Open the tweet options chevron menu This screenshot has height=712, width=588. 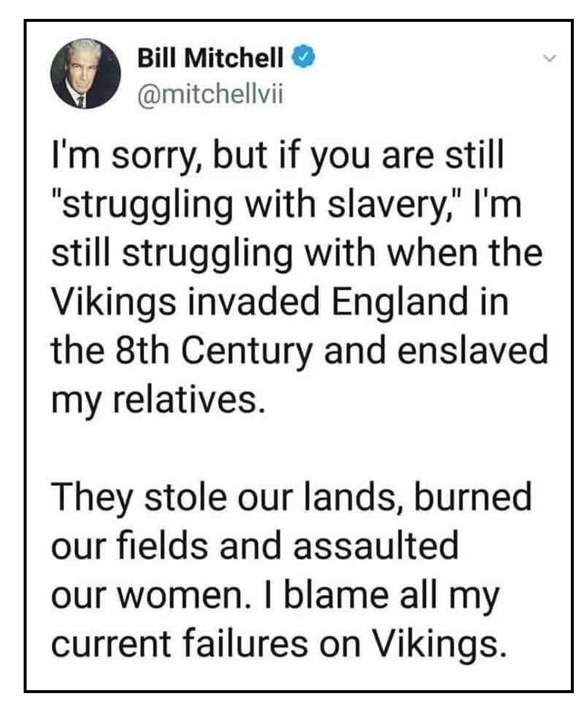click(548, 58)
